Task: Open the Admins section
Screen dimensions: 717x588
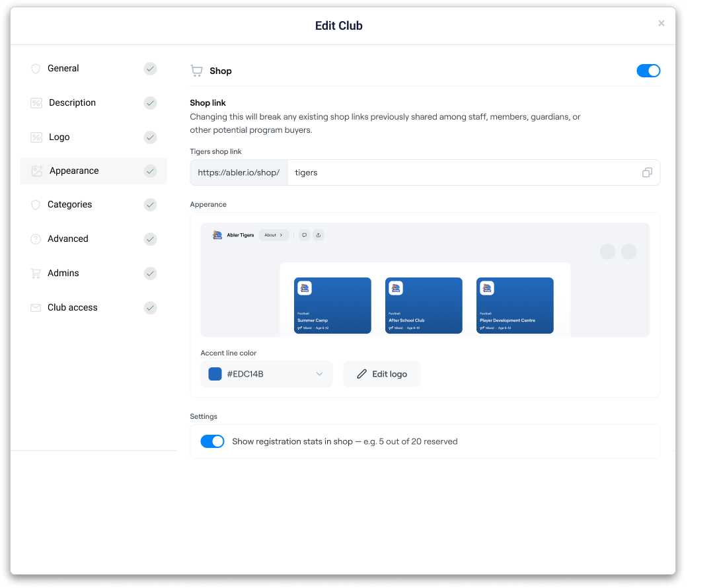Action: pyautogui.click(x=94, y=274)
